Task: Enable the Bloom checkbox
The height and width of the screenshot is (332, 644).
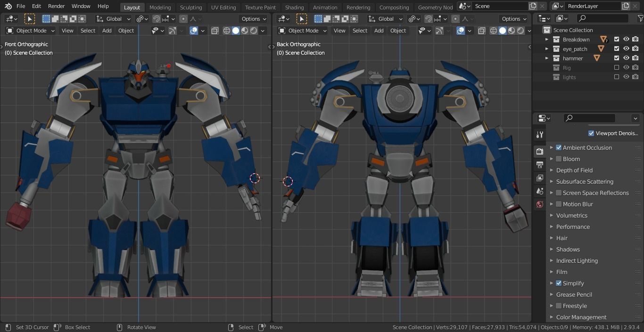Action: [558, 159]
